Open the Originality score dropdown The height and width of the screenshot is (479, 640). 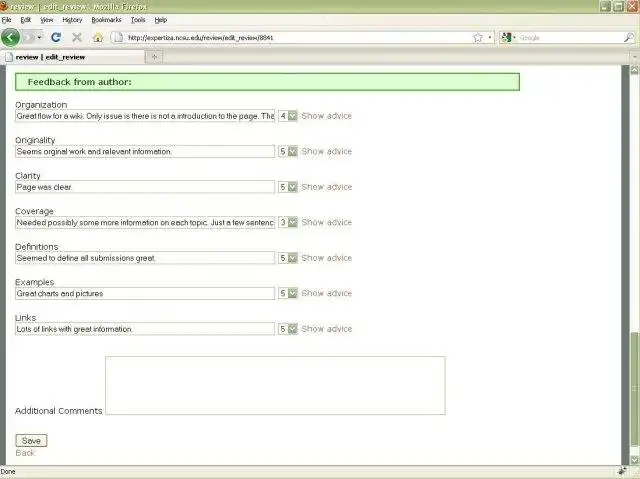pyautogui.click(x=288, y=151)
